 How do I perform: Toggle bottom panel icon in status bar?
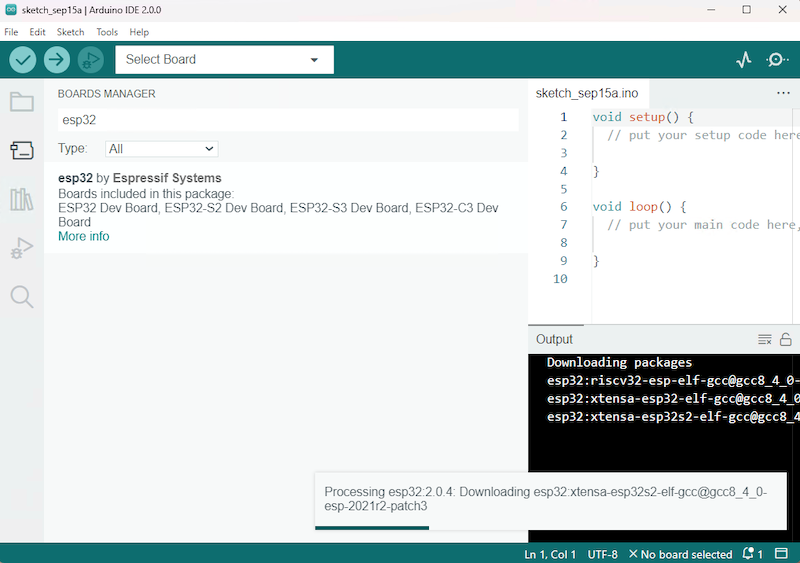click(x=781, y=554)
